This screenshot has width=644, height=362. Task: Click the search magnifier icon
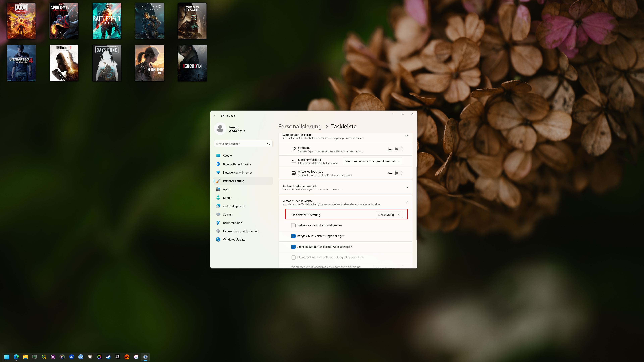point(269,144)
